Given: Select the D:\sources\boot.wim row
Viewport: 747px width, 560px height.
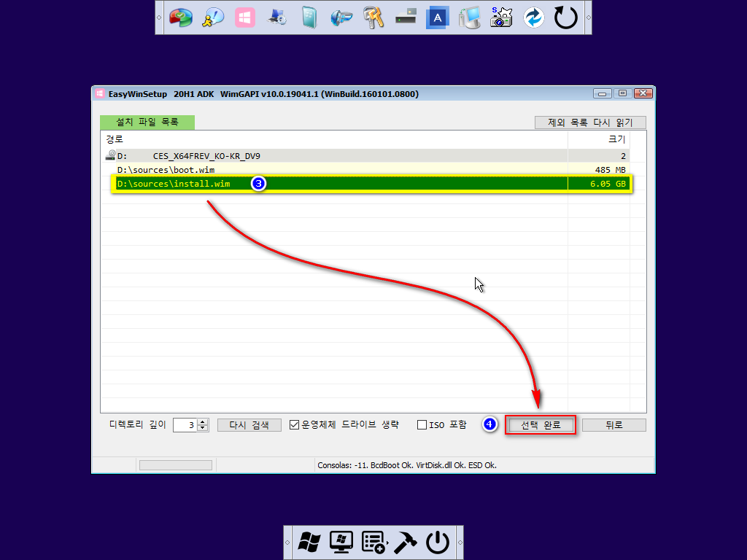Looking at the screenshot, I should click(365, 169).
